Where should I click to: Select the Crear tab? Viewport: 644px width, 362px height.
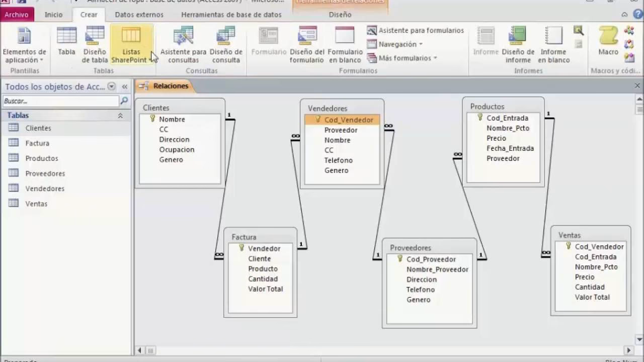point(89,15)
